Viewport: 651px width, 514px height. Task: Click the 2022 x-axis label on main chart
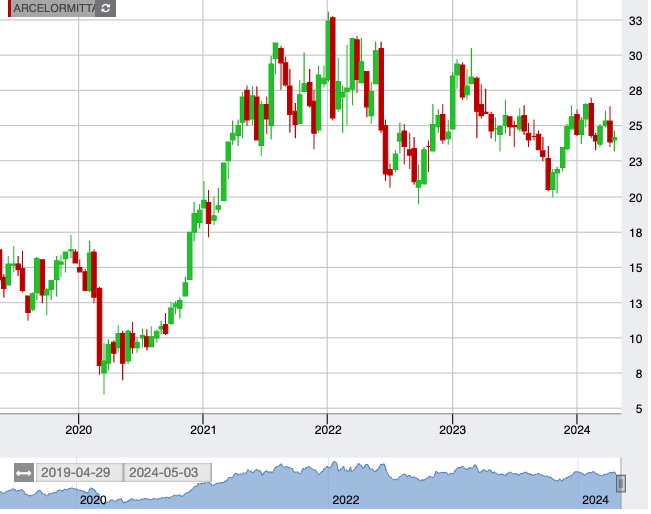[x=328, y=430]
